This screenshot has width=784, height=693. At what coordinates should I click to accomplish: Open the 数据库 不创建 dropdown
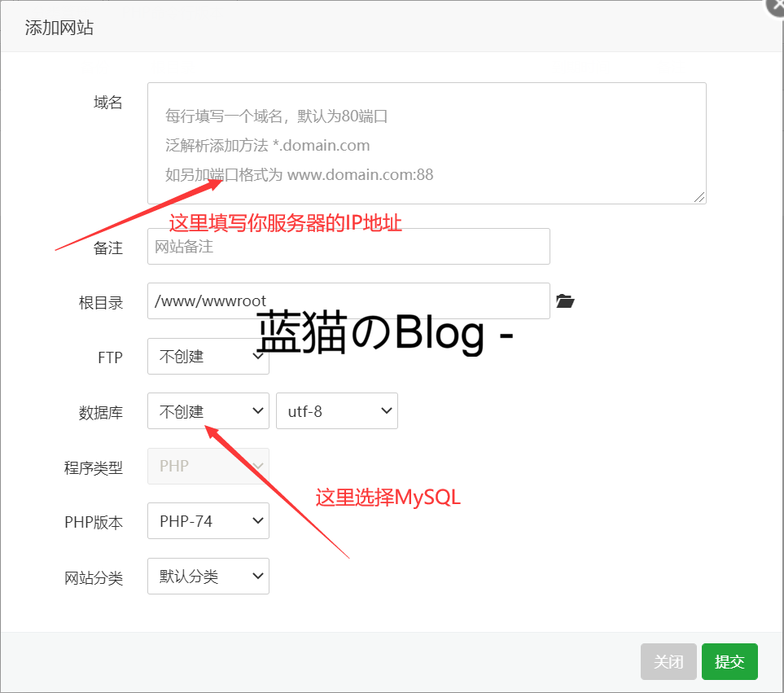[208, 411]
